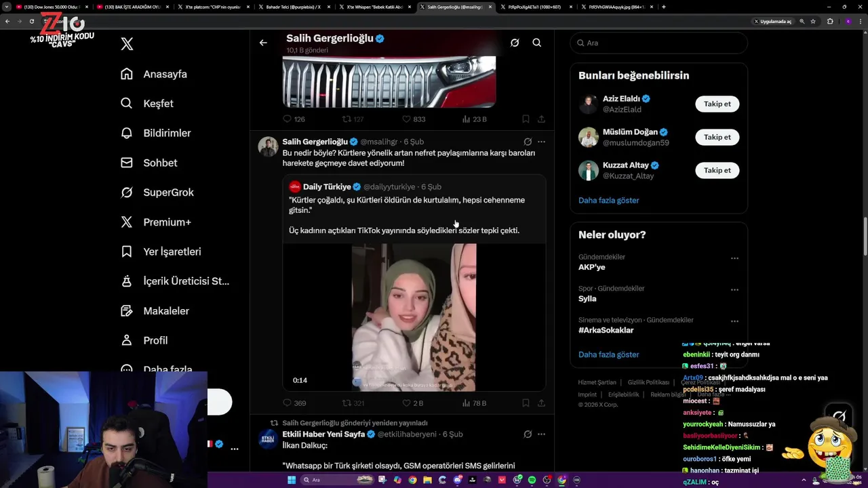Click the Windows Start button
The width and height of the screenshot is (868, 488).
(292, 480)
